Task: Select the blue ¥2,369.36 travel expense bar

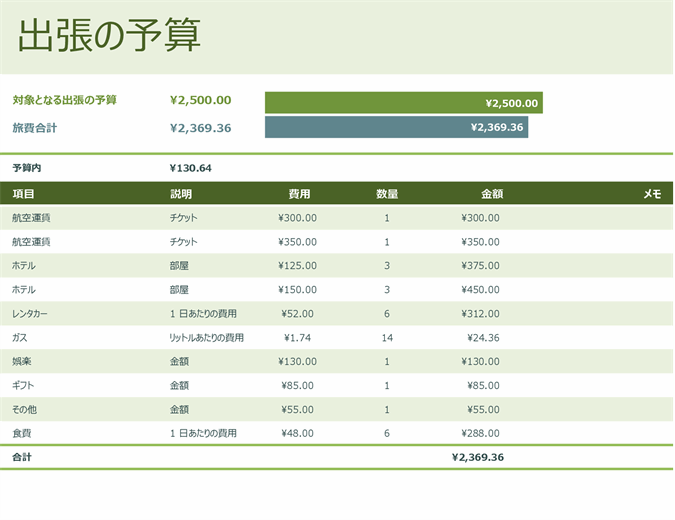Action: point(396,127)
